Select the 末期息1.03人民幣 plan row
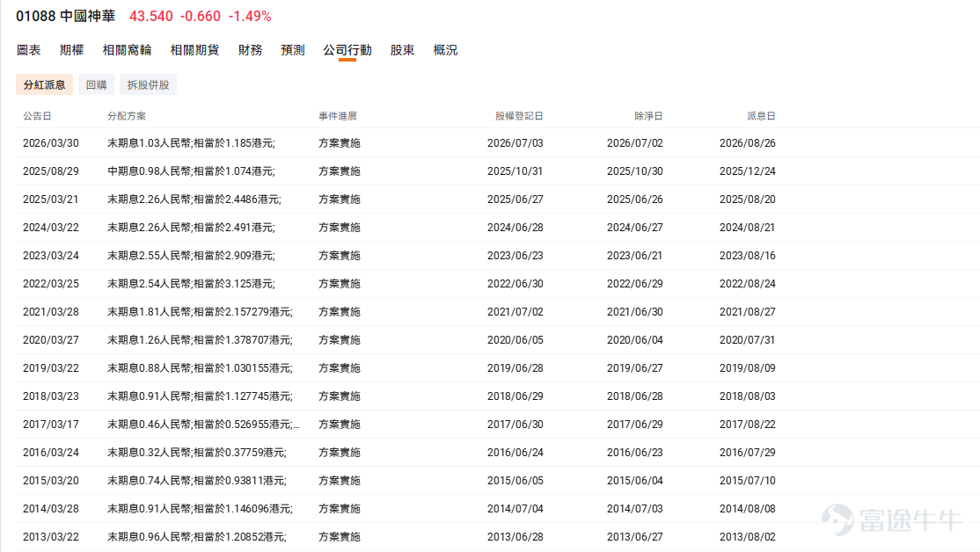 pos(191,143)
